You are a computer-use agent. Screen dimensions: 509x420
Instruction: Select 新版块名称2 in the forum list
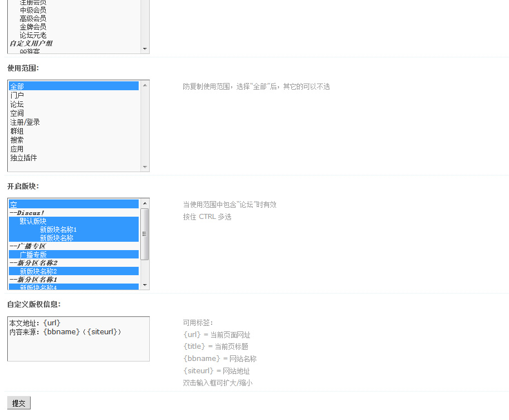coord(74,271)
